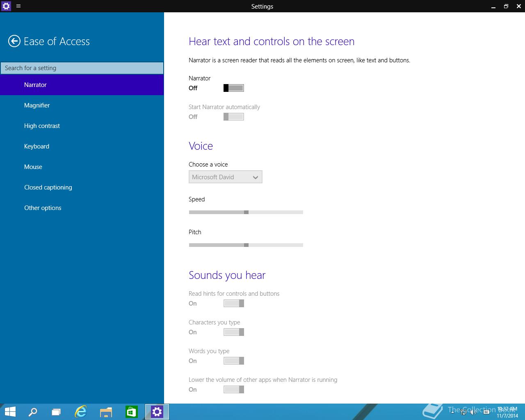Select Narrator in the sidebar

pyautogui.click(x=82, y=85)
